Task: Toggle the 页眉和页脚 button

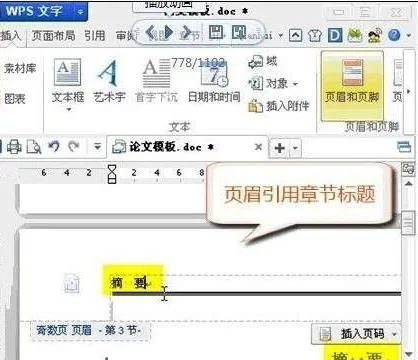Action: coord(352,85)
